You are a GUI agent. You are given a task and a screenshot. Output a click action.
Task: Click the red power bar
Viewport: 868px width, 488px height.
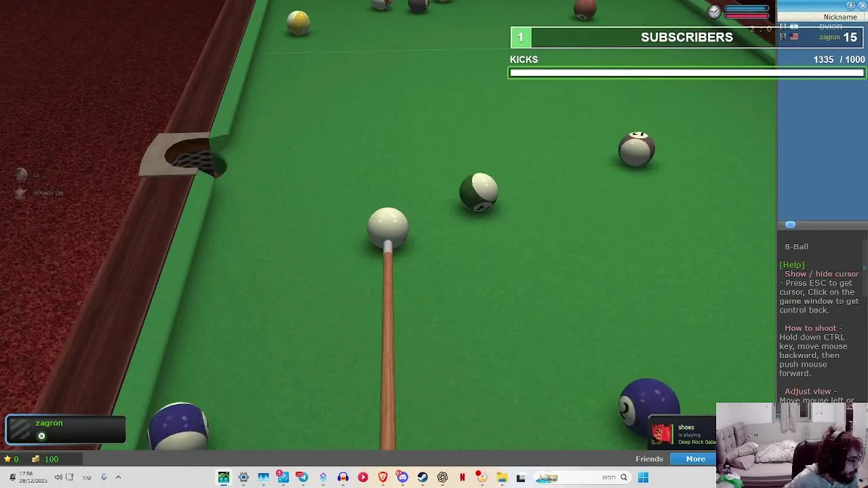pos(746,16)
